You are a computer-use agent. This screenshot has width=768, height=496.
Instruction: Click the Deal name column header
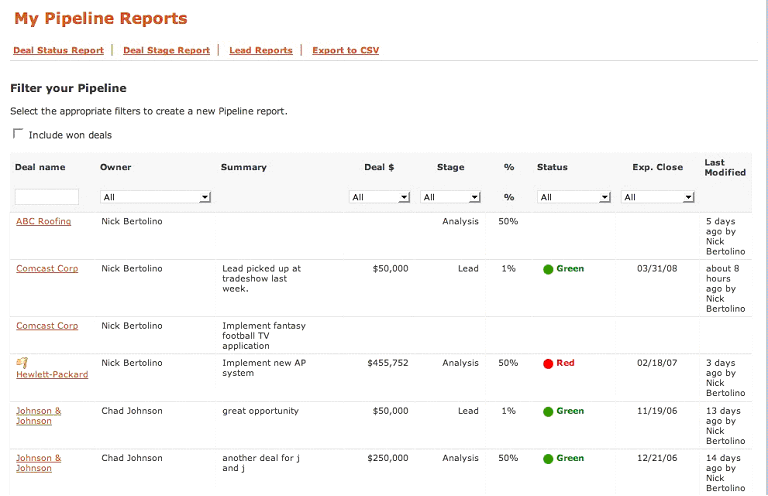pos(40,167)
